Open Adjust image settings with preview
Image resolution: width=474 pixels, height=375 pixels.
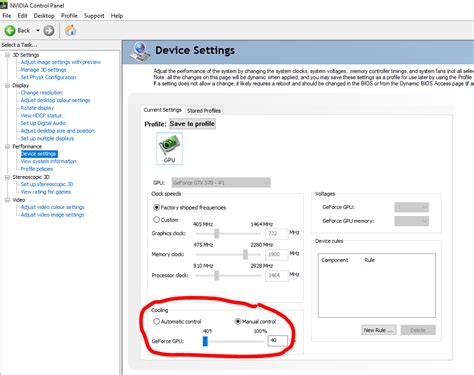(x=60, y=62)
